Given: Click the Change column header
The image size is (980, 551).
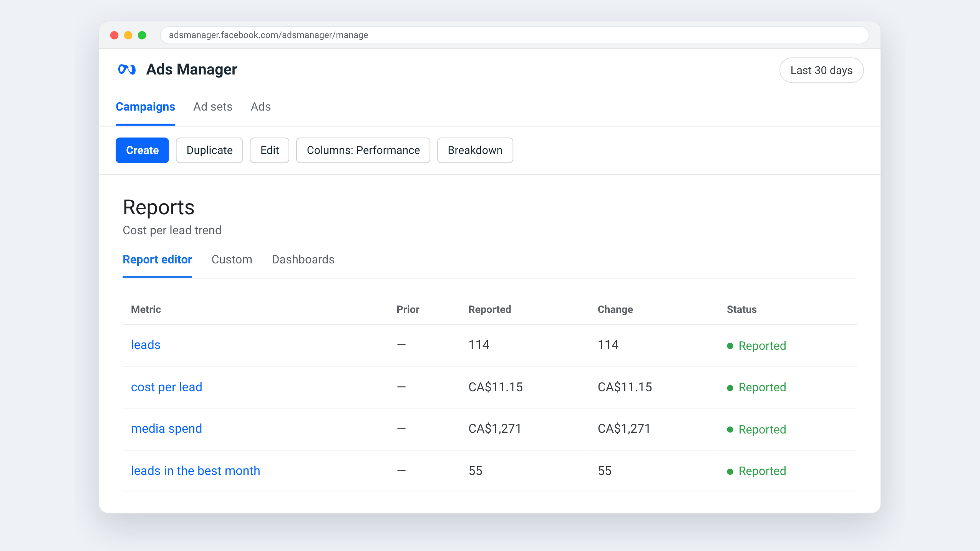Looking at the screenshot, I should [x=615, y=309].
